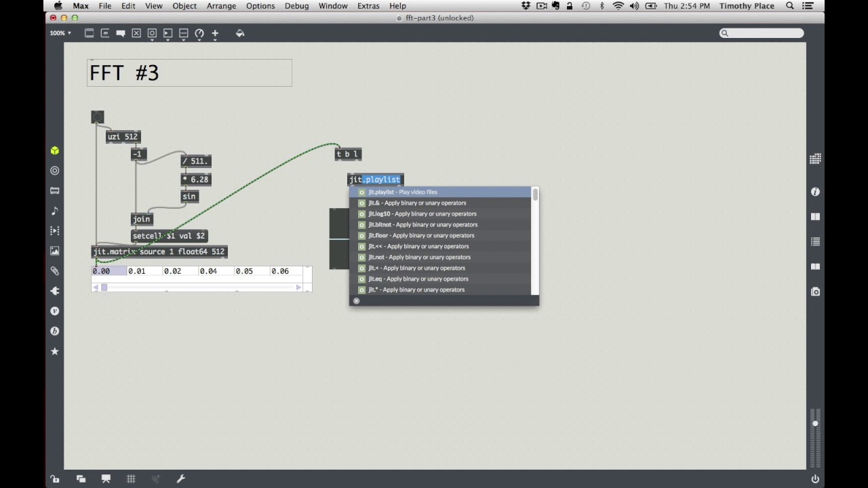This screenshot has height=488, width=868.
Task: Choose jit.bitnot autocomplete suggestion
Action: pyautogui.click(x=441, y=224)
